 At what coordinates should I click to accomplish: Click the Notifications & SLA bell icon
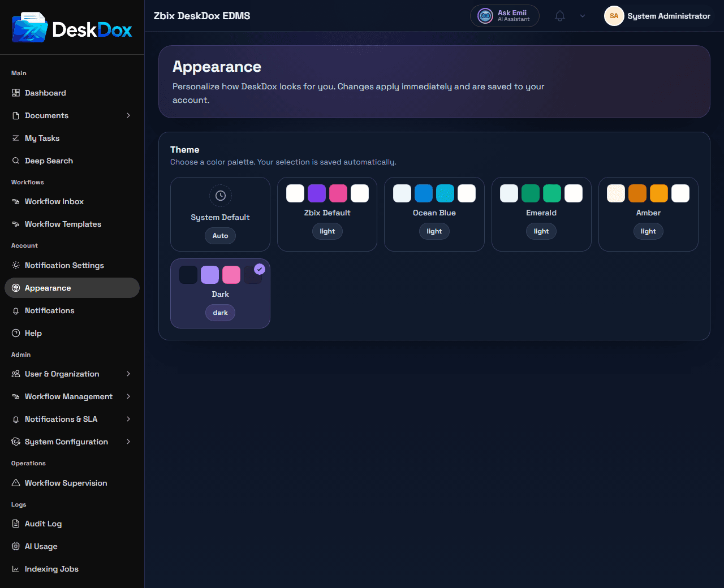(x=16, y=419)
